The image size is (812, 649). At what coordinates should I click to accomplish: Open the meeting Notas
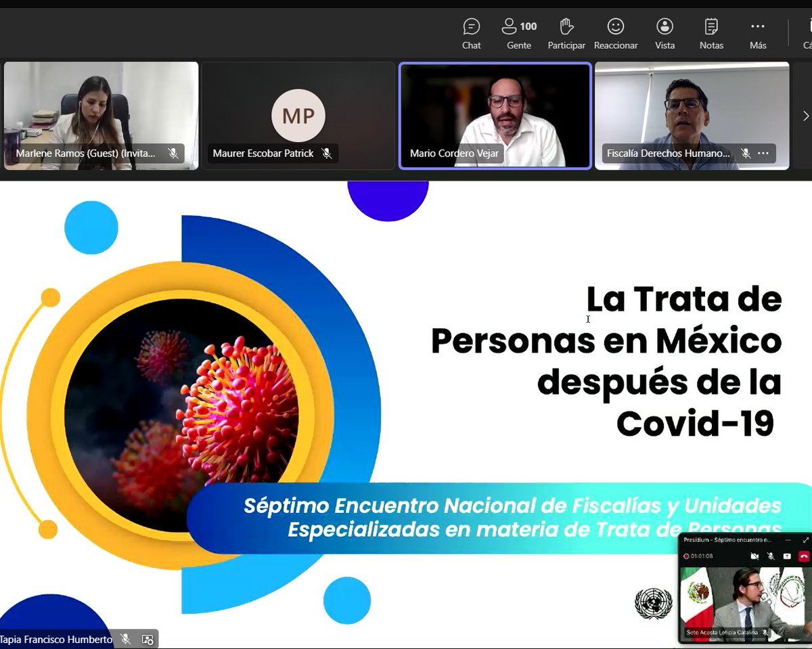point(711,34)
